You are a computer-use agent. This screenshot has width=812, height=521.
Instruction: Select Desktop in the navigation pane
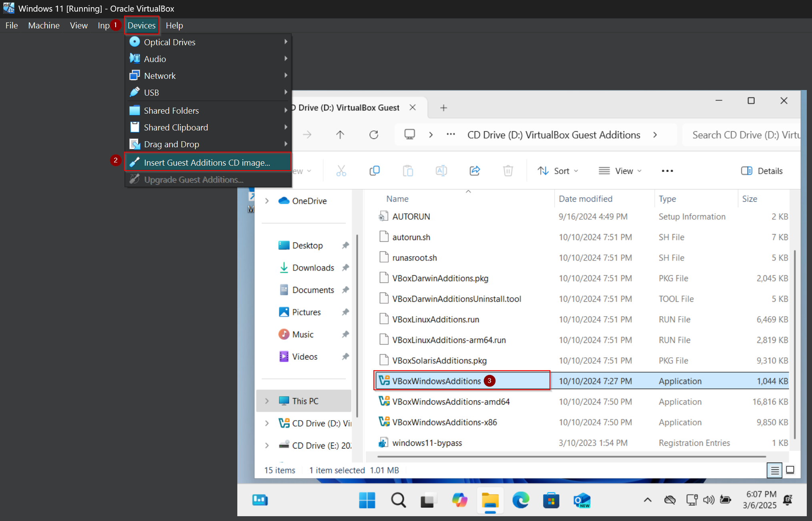coord(307,245)
